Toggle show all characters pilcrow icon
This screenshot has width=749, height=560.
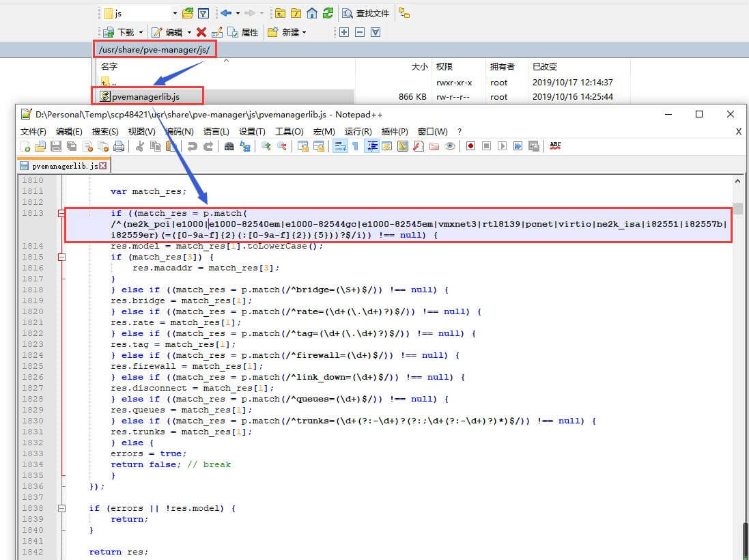click(x=355, y=146)
